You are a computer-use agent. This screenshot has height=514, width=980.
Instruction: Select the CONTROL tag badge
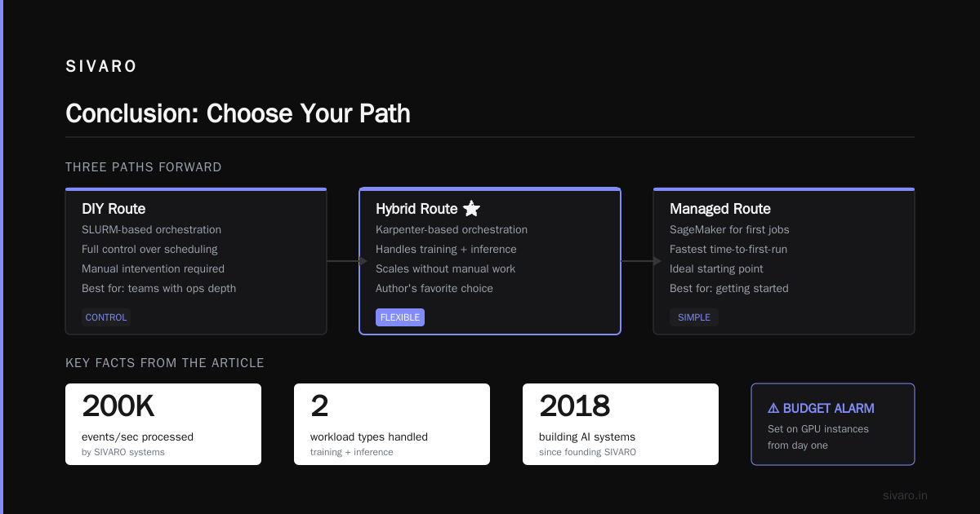point(106,317)
